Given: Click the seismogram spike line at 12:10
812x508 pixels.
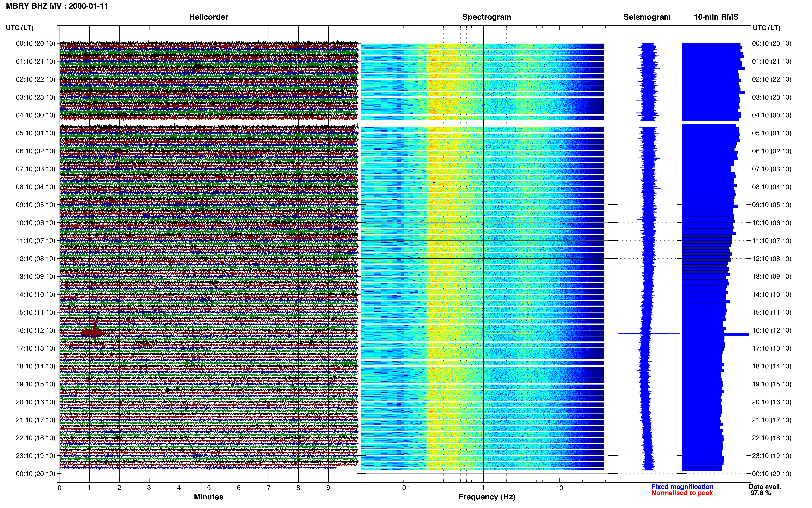Looking at the screenshot, I should pos(648,258).
